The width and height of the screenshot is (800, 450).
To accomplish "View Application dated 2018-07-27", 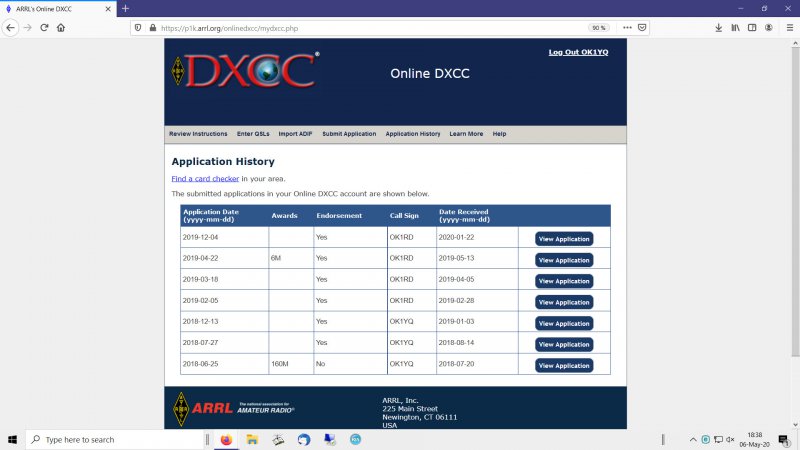I will coord(564,344).
